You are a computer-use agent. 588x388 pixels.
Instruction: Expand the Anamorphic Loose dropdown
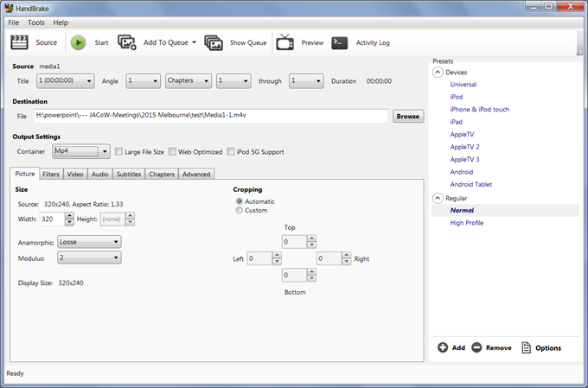coord(89,243)
